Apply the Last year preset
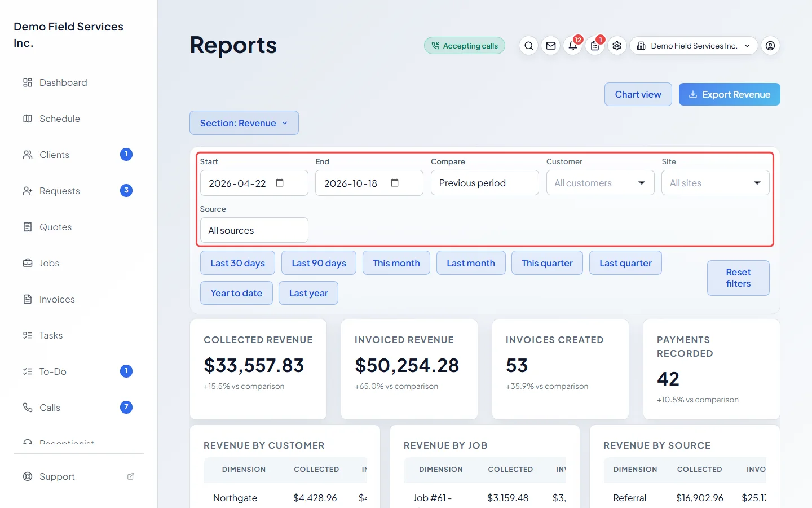The image size is (812, 508). (x=308, y=293)
